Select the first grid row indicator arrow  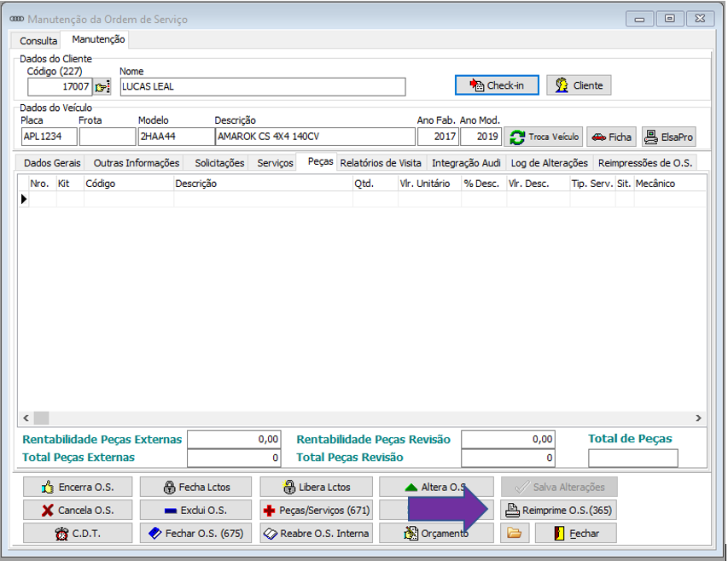click(x=24, y=199)
